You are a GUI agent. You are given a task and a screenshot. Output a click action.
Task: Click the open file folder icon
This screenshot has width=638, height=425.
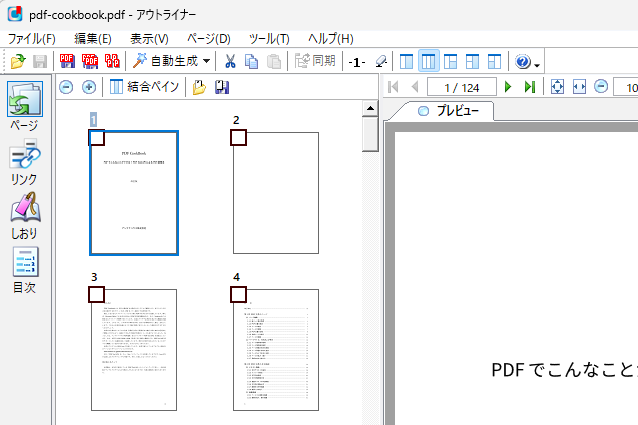(17, 62)
